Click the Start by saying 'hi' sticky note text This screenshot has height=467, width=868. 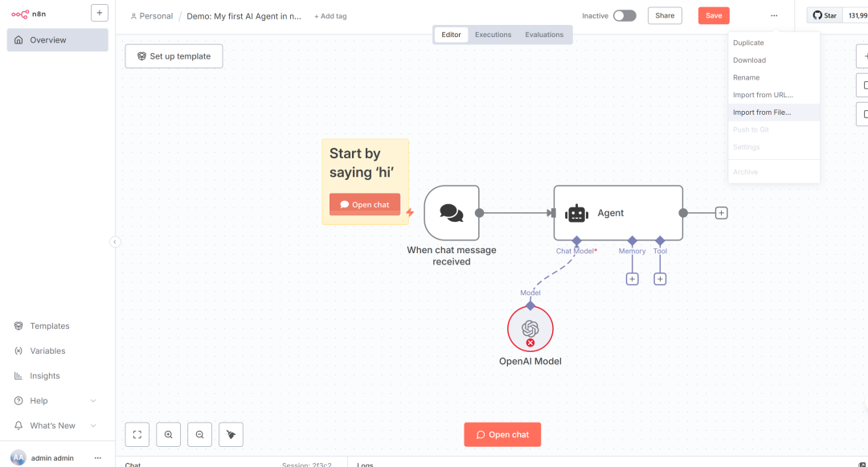362,162
